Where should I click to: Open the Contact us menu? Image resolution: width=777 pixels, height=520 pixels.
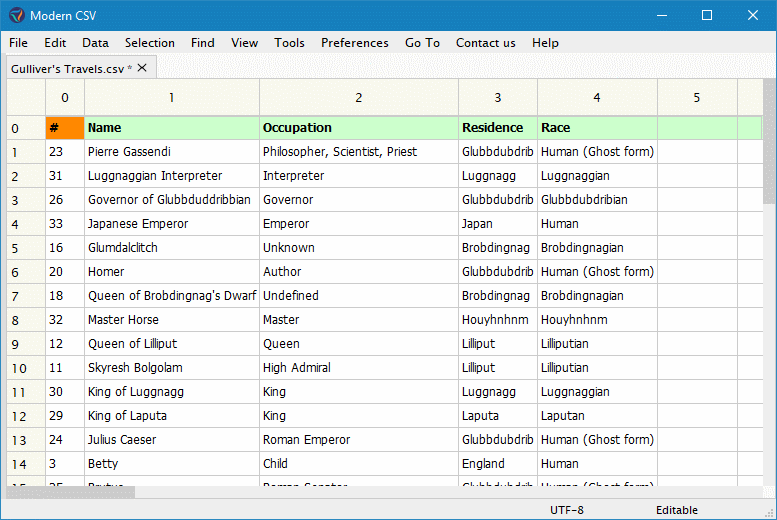486,43
